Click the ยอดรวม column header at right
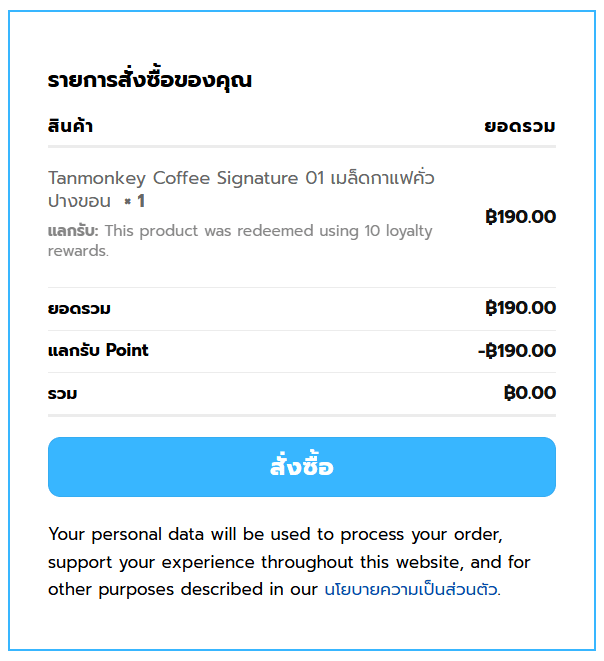 tap(519, 127)
